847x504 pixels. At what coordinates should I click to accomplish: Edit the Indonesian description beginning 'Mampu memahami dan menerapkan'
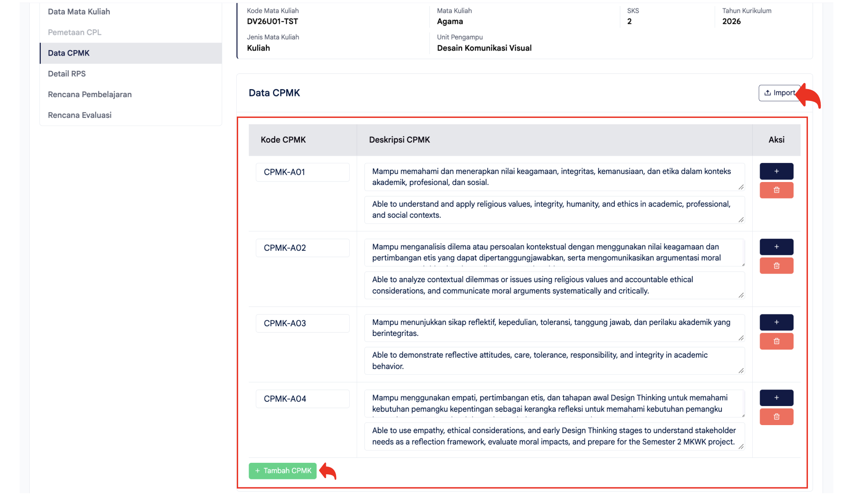pyautogui.click(x=555, y=177)
